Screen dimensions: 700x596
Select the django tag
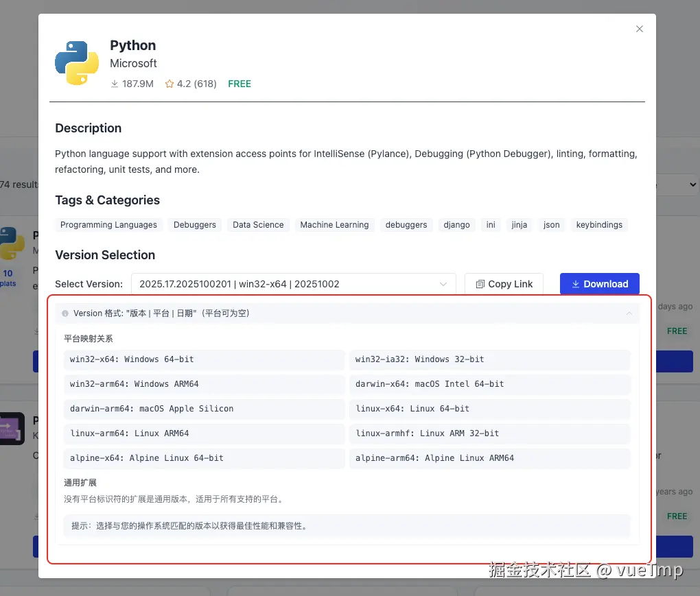click(x=456, y=225)
